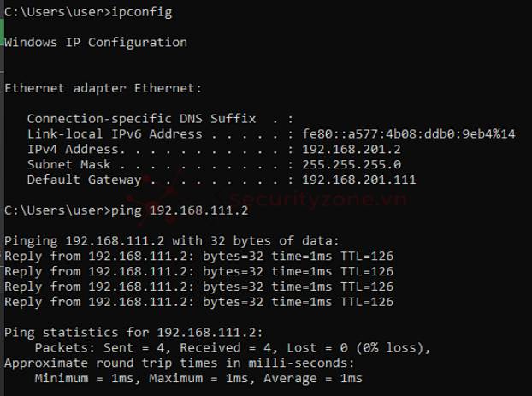The image size is (532, 396).
Task: Click the IPv4 address 192.168.201.2
Action: click(x=352, y=150)
